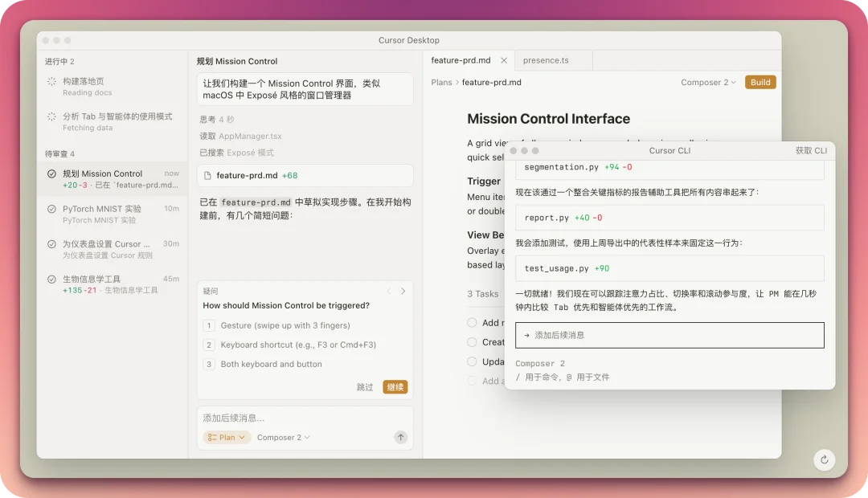Select 为仪表盘设置 Cursor session
This screenshot has height=498, width=868.
pos(113,249)
